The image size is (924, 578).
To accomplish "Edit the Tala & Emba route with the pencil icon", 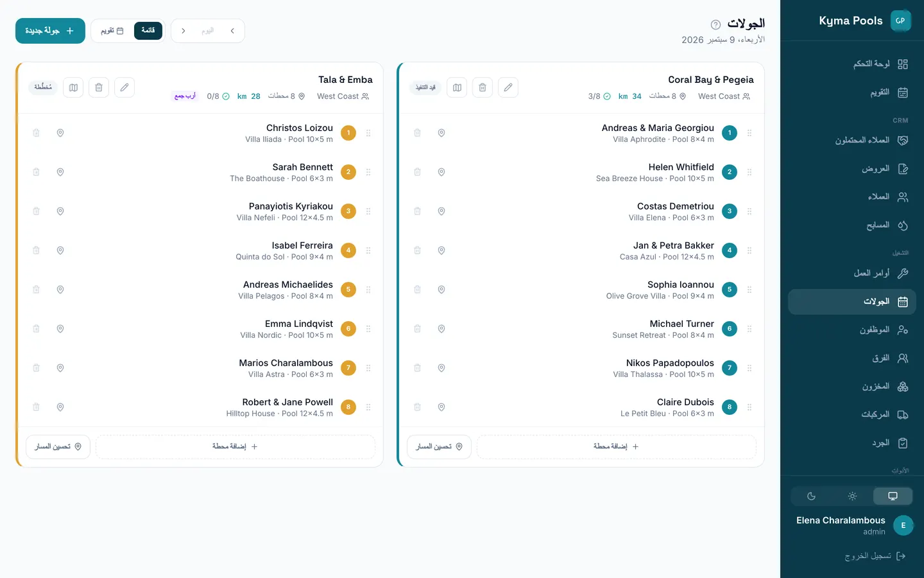I will (x=124, y=87).
